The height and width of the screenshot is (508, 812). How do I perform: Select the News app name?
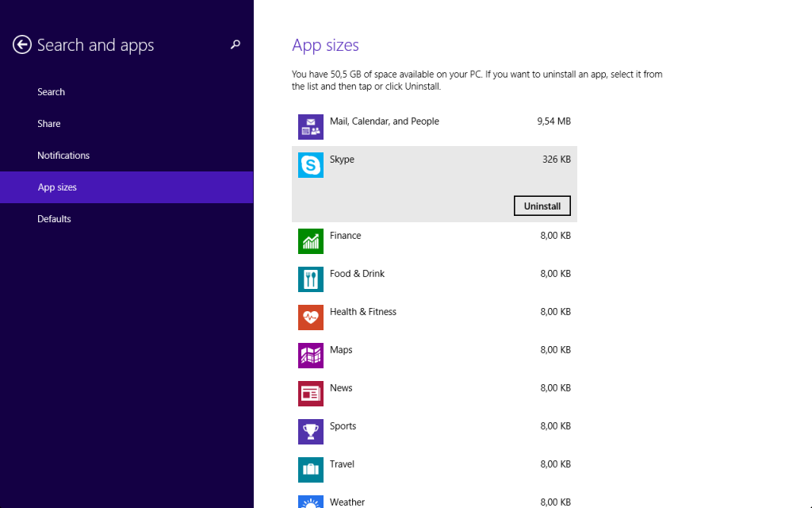click(341, 387)
